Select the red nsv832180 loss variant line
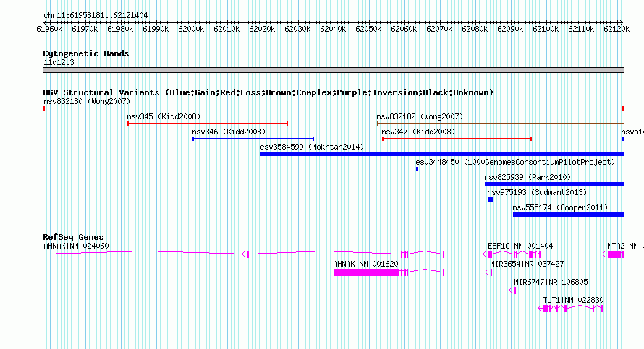Screen dimensions: 644x349 pos(334,108)
